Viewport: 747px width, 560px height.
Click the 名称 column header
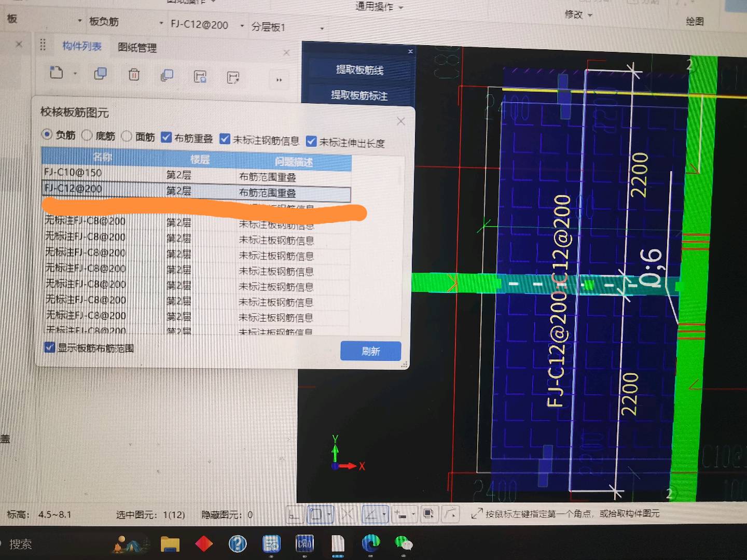tap(102, 157)
